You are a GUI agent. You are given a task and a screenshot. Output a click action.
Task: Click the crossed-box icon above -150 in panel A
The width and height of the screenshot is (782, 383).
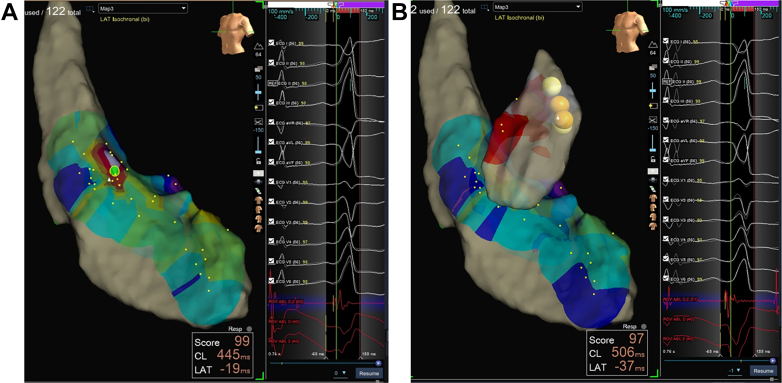(258, 121)
